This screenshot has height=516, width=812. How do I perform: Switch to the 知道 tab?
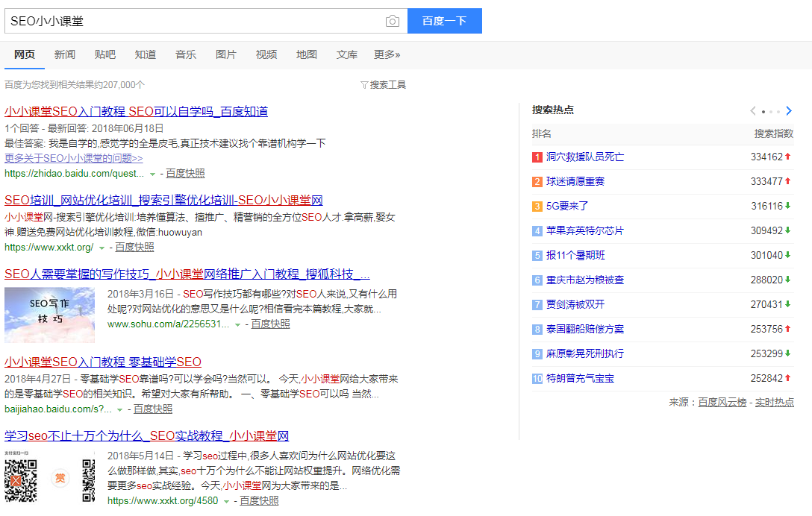pyautogui.click(x=146, y=54)
